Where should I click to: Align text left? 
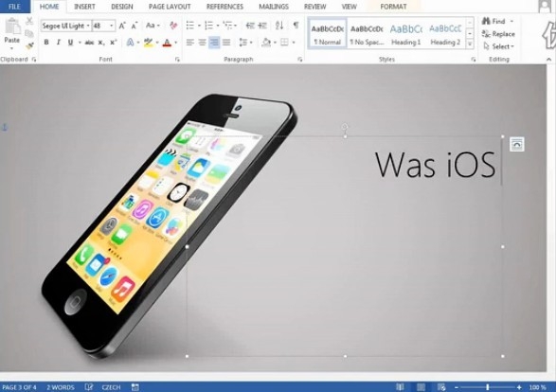pos(190,43)
